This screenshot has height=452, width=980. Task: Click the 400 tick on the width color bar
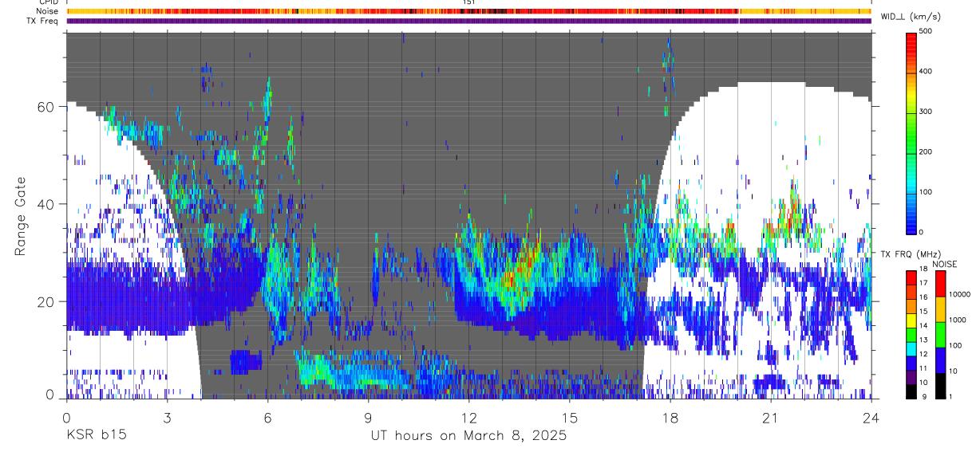[x=927, y=71]
